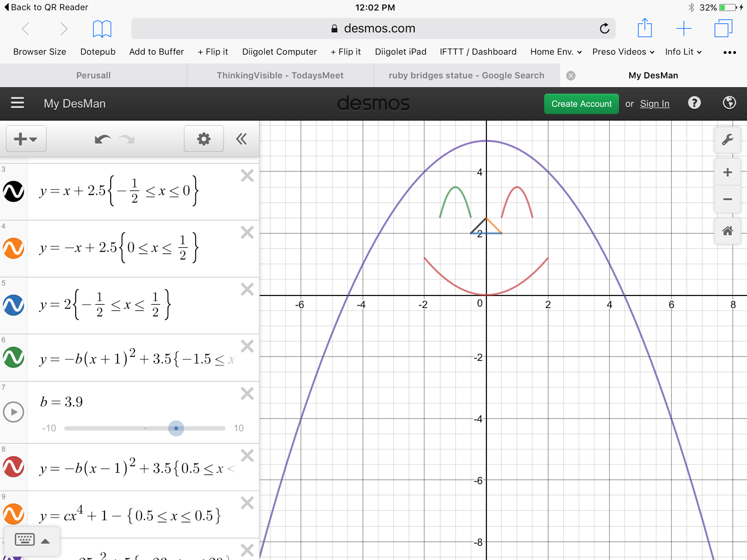Zoom in on the graph
Viewport: 747px width, 560px height.
pyautogui.click(x=727, y=172)
